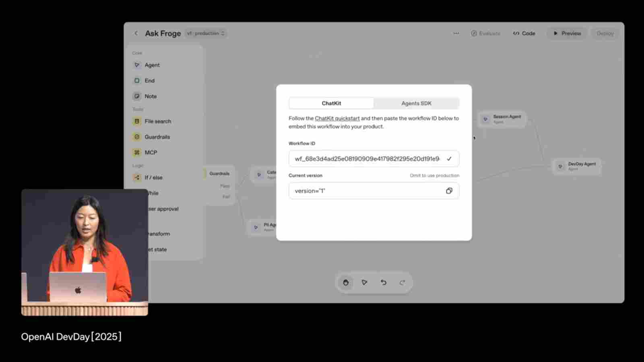Screen dimensions: 644x362
Task: Open the overflow menu near Evaluate
Action: (456, 33)
